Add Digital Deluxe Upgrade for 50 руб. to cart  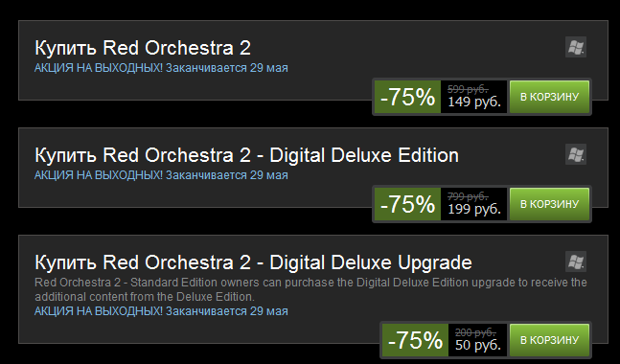pos(549,340)
